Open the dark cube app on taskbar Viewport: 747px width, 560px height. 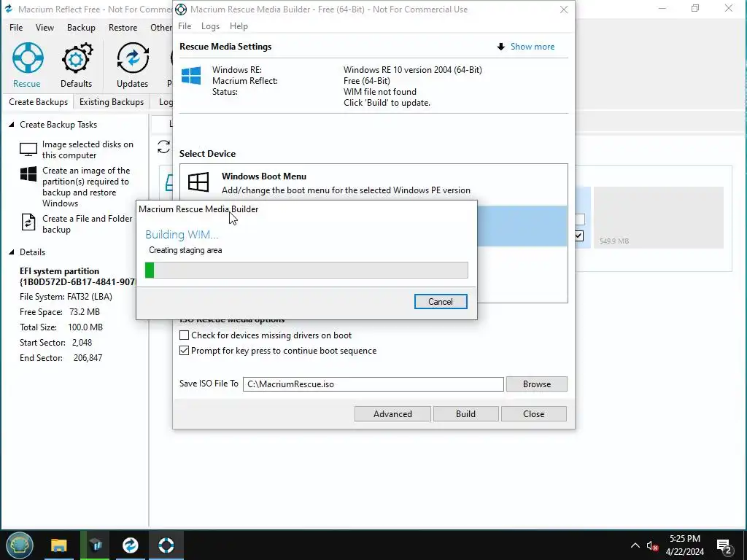point(95,545)
